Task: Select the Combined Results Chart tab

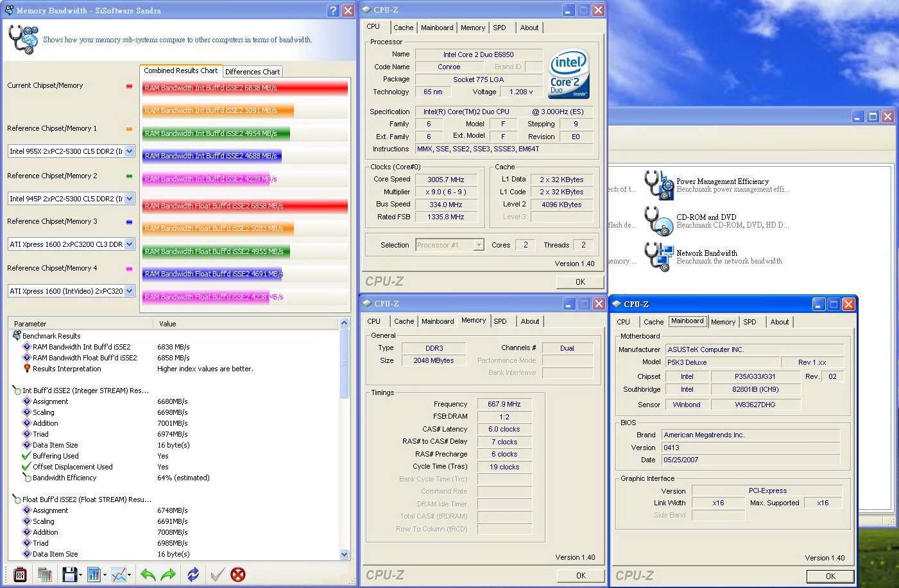Action: (x=181, y=71)
